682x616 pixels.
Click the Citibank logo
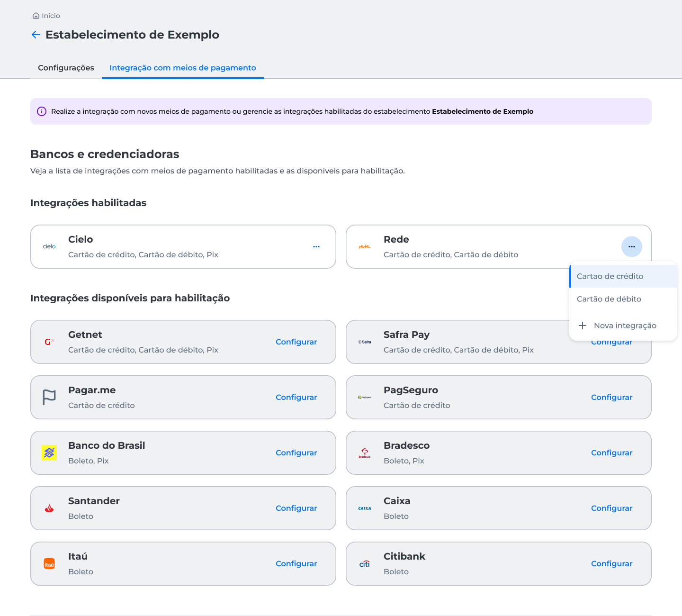[365, 563]
